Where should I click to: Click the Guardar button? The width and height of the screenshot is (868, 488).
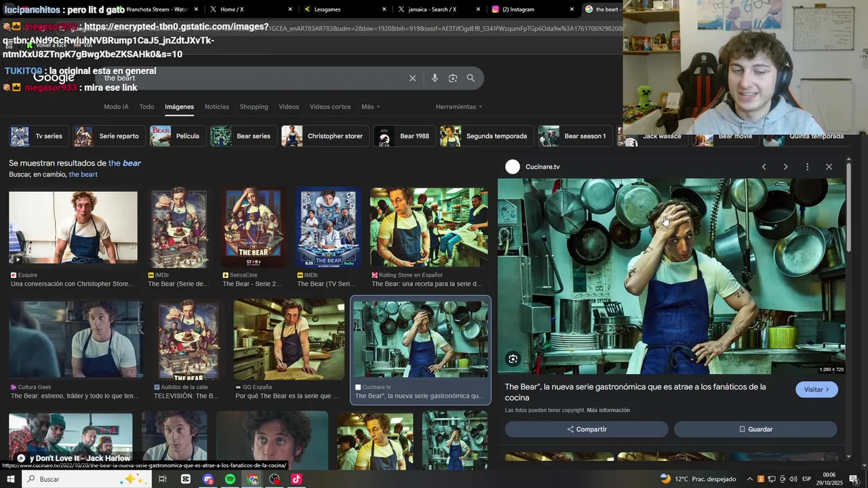click(755, 430)
